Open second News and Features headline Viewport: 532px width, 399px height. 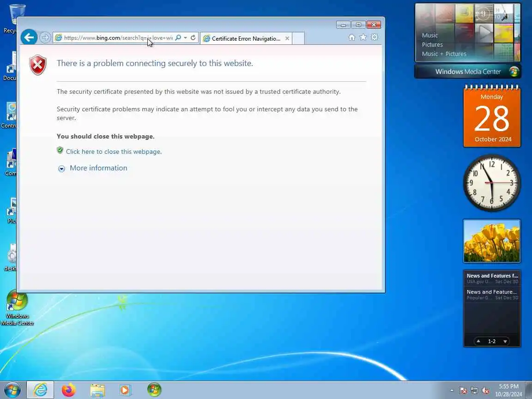492,294
